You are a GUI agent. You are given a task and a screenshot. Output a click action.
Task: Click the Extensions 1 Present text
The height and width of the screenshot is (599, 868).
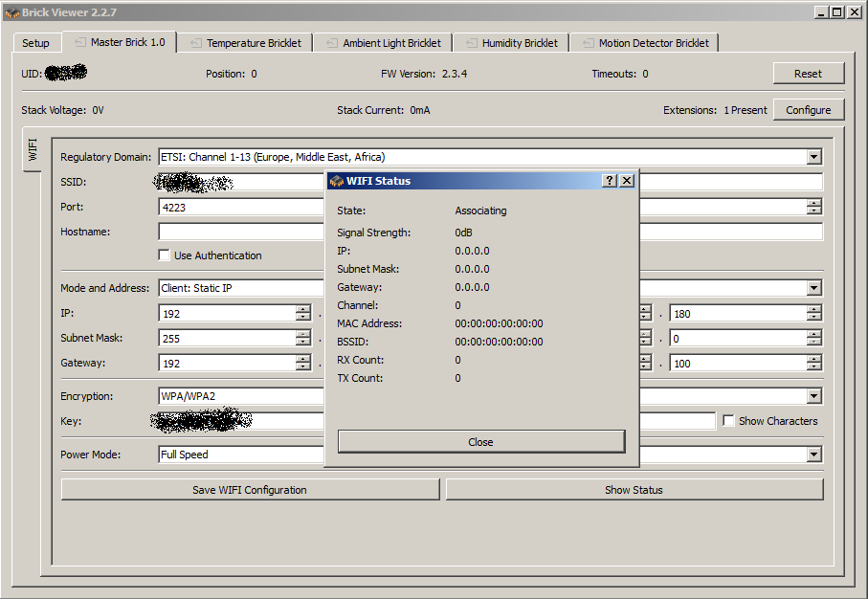click(715, 110)
